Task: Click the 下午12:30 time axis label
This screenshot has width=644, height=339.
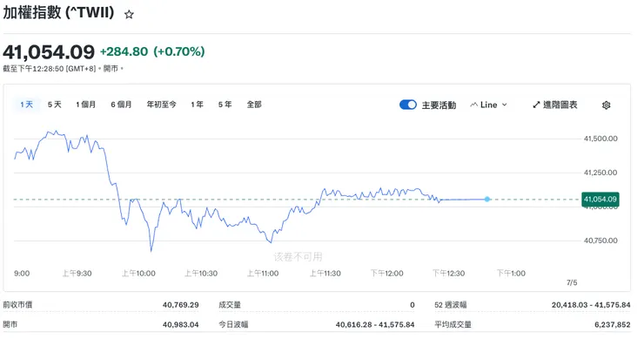Action: (448, 274)
